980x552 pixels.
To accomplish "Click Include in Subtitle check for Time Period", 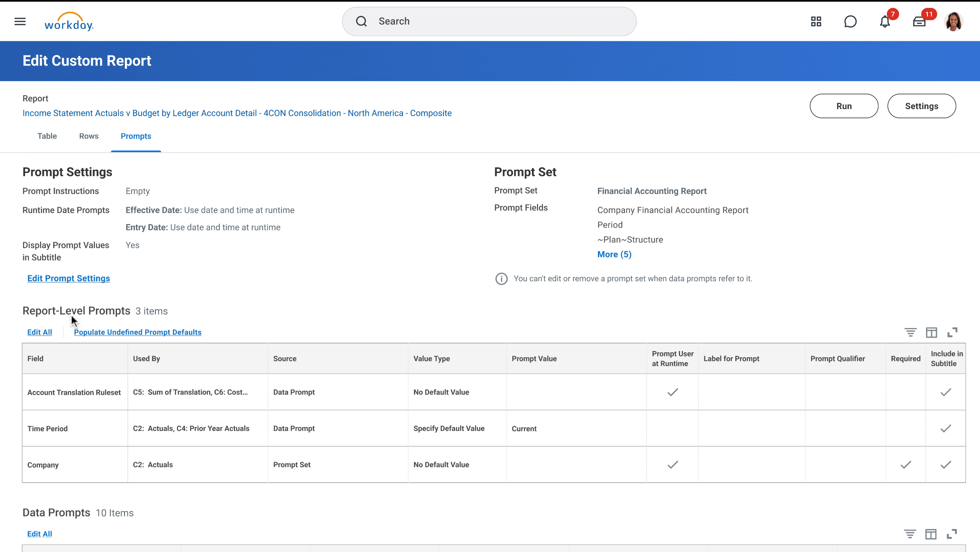I will (x=945, y=428).
